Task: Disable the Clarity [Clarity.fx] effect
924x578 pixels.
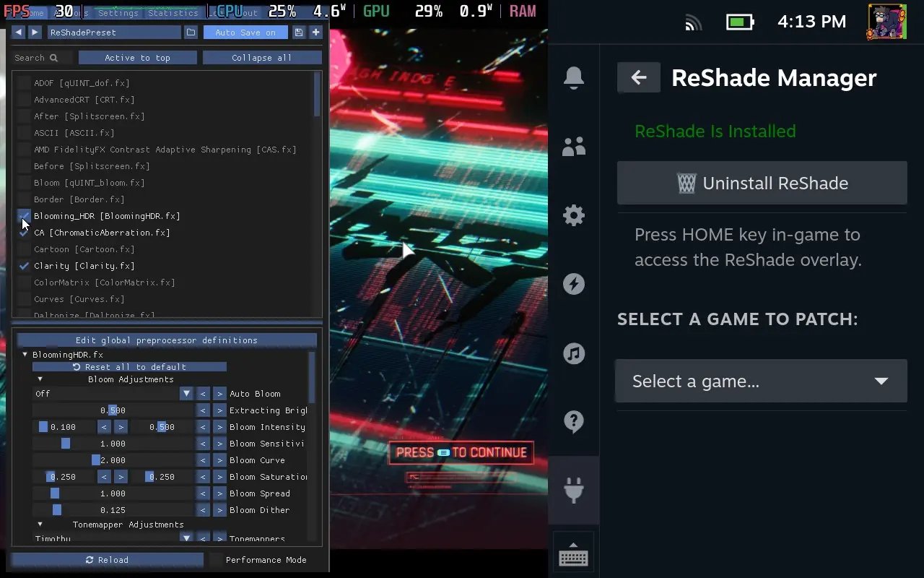Action: (x=25, y=266)
